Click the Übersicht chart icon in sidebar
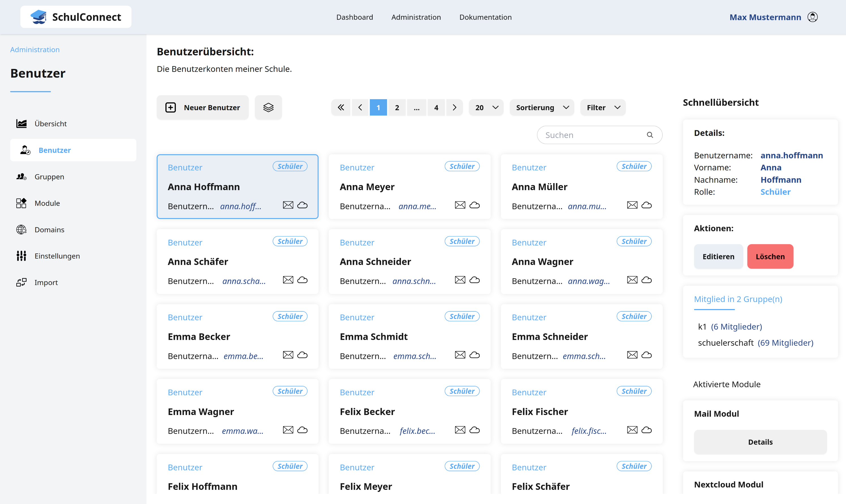The image size is (846, 504). click(x=21, y=124)
